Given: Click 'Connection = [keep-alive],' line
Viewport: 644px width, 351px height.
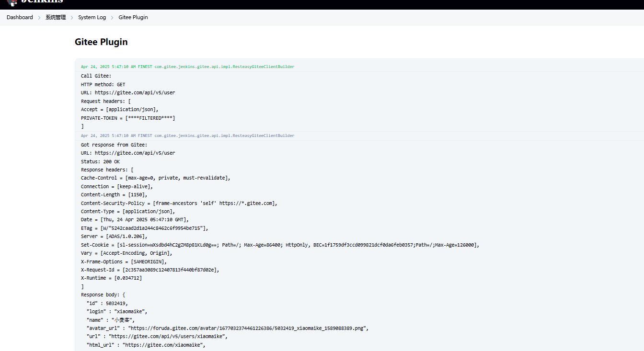Looking at the screenshot, I should (117, 186).
